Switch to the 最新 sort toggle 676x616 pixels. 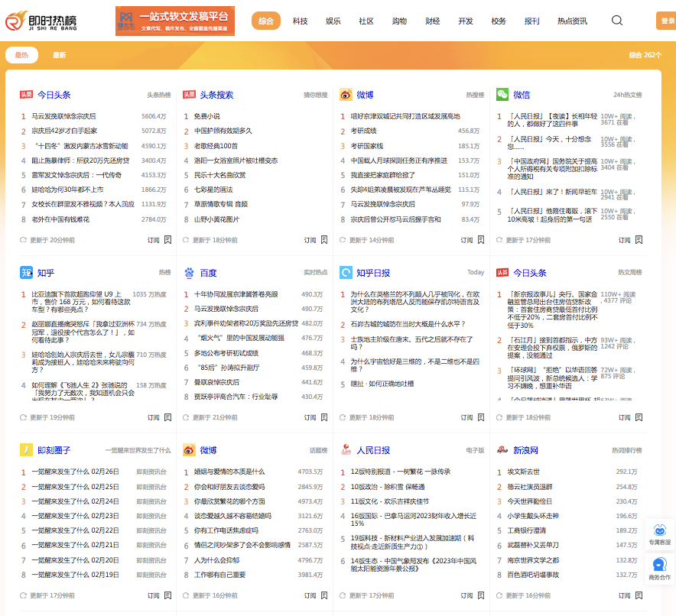click(x=60, y=55)
